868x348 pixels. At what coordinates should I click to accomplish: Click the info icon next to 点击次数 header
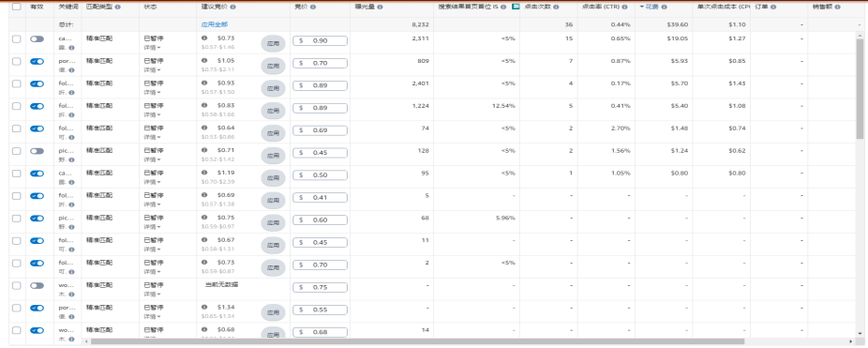(556, 8)
